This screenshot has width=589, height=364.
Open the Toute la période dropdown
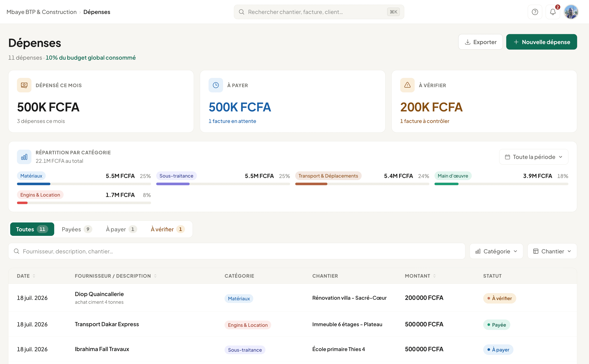click(x=534, y=157)
